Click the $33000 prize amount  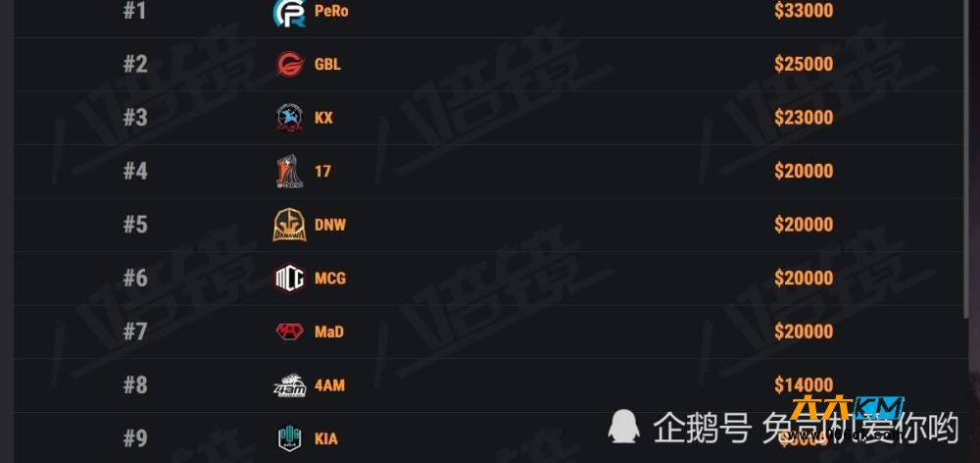point(804,11)
